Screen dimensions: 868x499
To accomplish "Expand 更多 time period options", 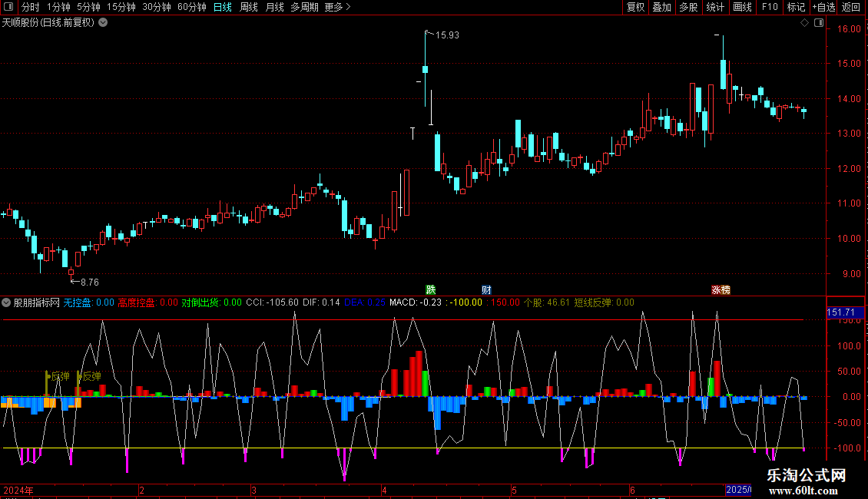I will (x=337, y=7).
